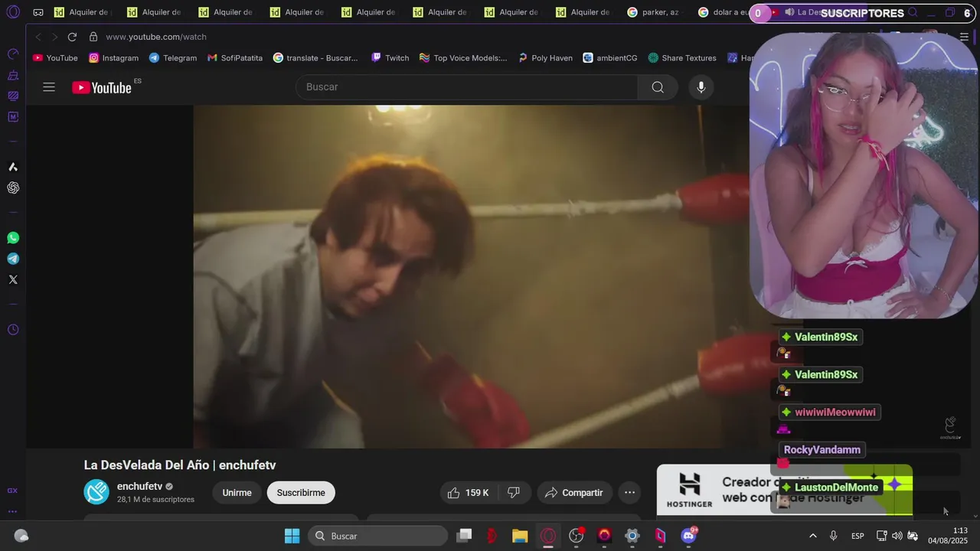Viewport: 980px width, 551px height.
Task: Switch to the 'parker, az' tab
Action: pyautogui.click(x=653, y=12)
